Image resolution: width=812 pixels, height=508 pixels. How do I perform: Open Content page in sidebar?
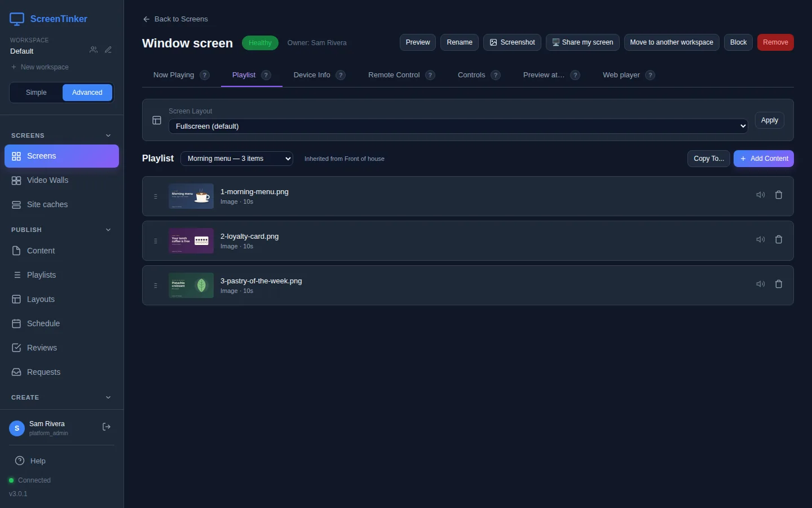tap(61, 251)
